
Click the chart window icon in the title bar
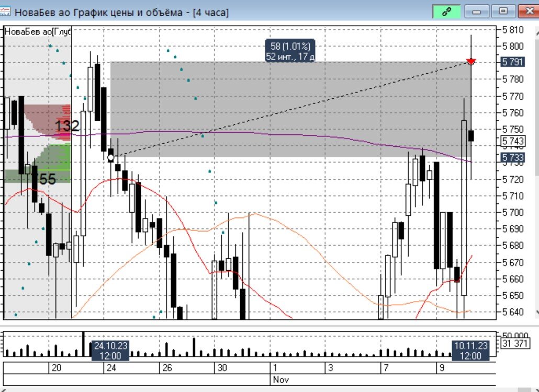pyautogui.click(x=5, y=12)
